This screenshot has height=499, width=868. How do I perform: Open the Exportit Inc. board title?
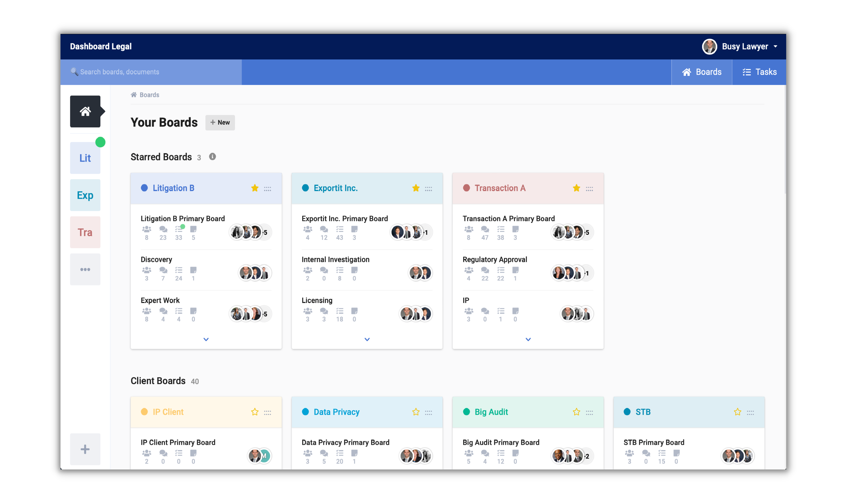pos(335,188)
